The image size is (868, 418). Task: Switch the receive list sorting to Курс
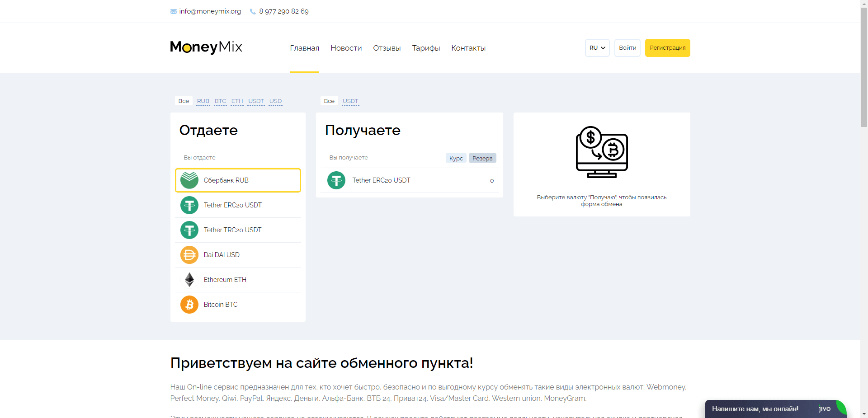[x=456, y=158]
